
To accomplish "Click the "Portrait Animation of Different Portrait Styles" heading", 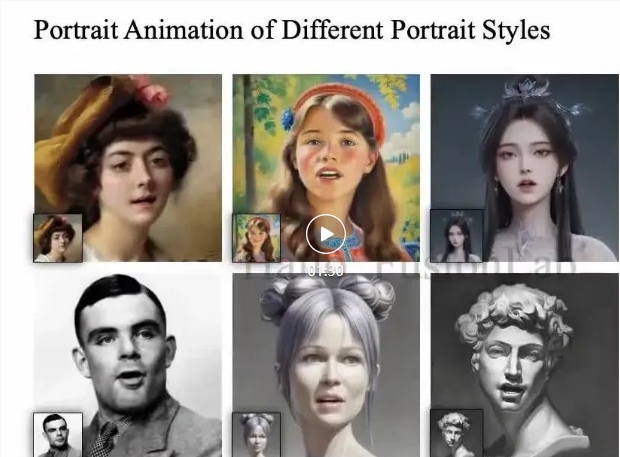I will click(292, 30).
